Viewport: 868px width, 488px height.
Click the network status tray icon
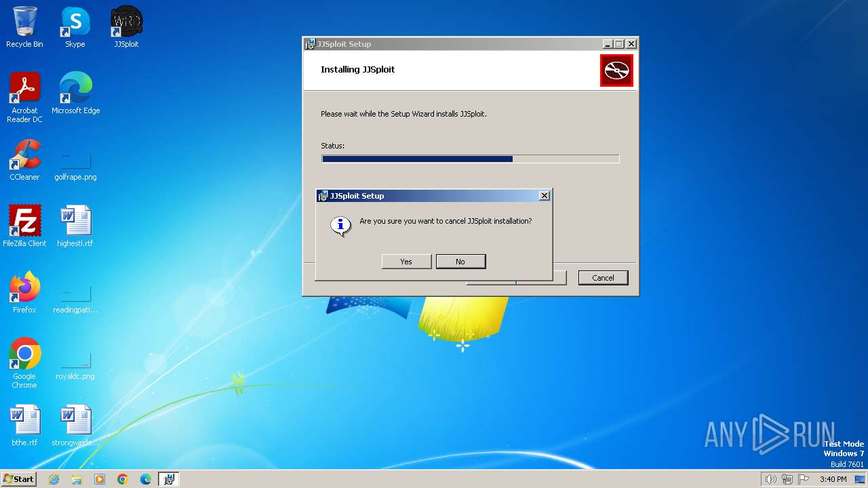coord(787,479)
